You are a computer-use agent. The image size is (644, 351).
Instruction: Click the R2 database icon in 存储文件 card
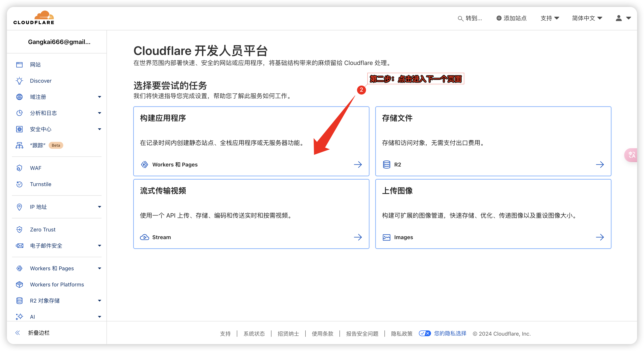click(387, 165)
